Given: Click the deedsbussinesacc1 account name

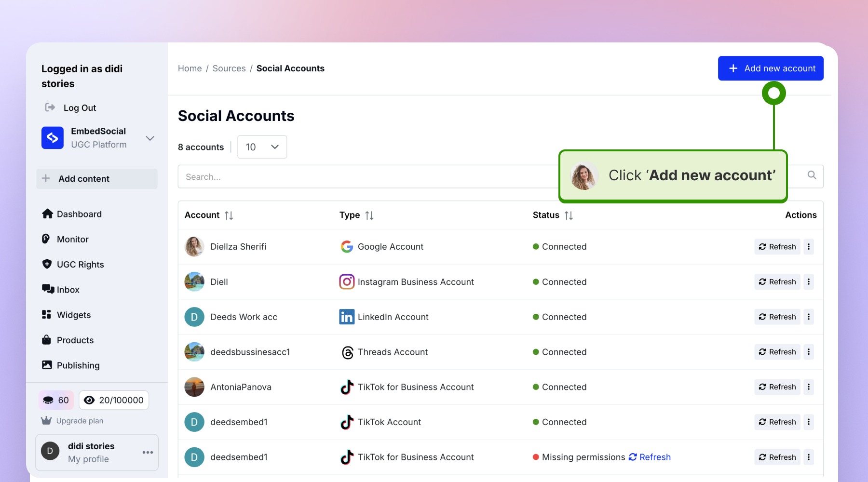Looking at the screenshot, I should coord(250,352).
